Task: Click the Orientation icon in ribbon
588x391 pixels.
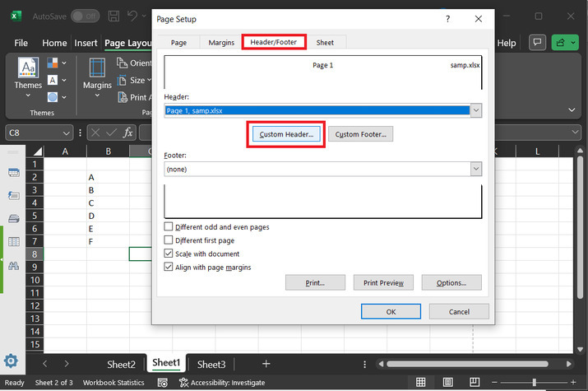Action: coord(122,63)
